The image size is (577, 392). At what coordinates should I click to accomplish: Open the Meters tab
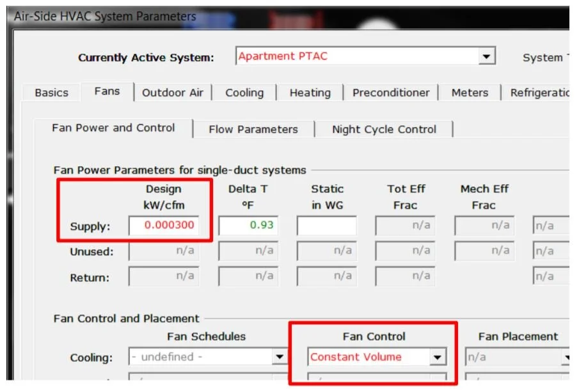[470, 92]
